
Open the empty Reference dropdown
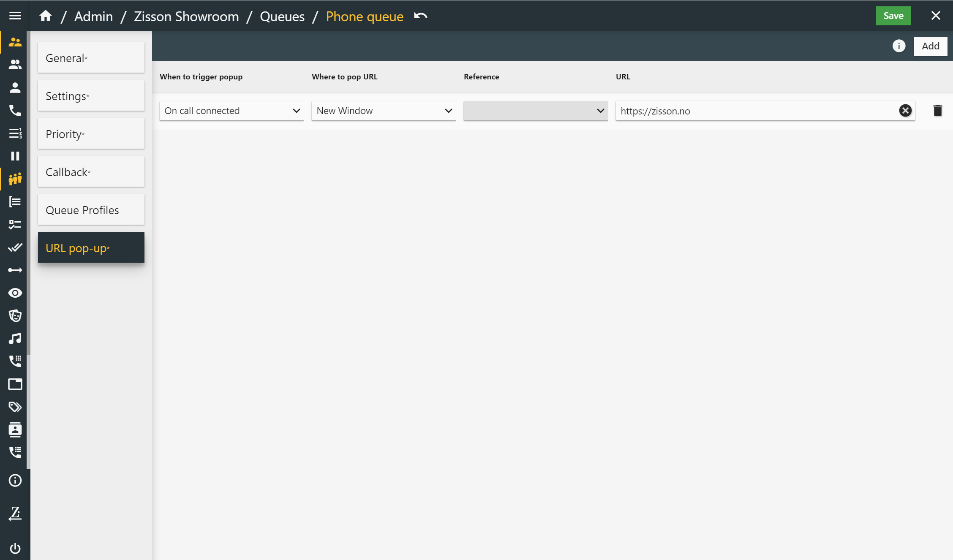coord(536,111)
